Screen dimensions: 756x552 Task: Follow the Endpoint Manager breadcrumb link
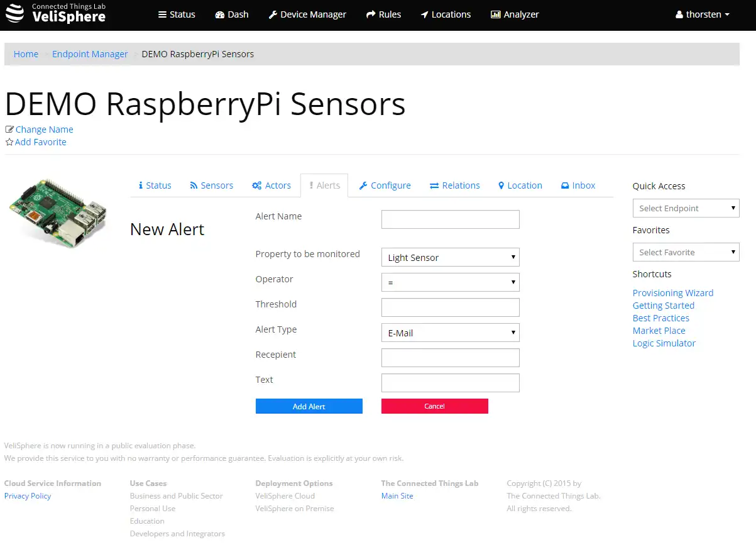(x=90, y=54)
